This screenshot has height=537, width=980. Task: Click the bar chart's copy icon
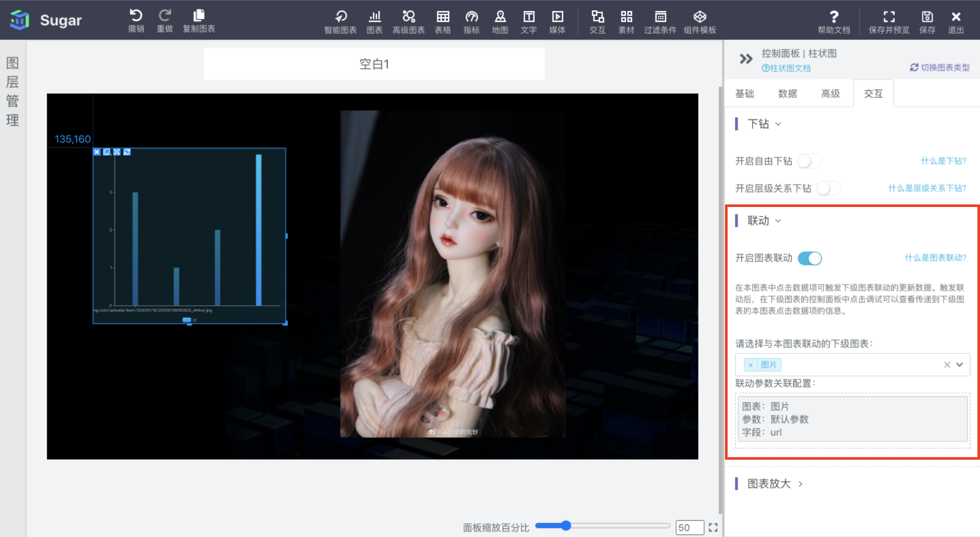pyautogui.click(x=107, y=152)
